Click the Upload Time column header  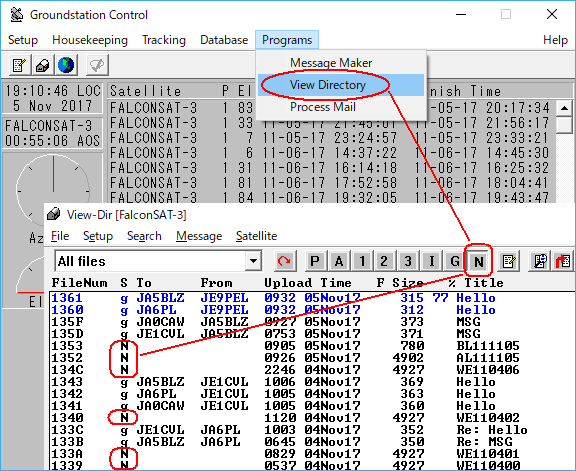(308, 283)
